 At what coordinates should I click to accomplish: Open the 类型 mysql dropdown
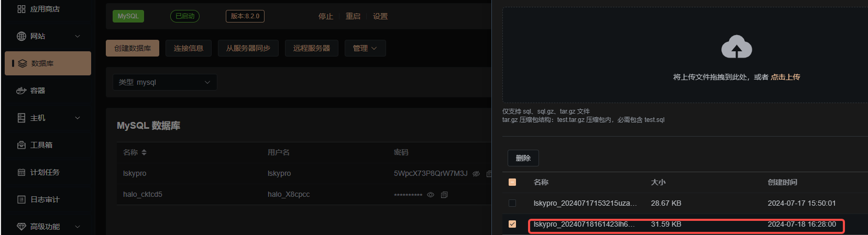(x=164, y=82)
